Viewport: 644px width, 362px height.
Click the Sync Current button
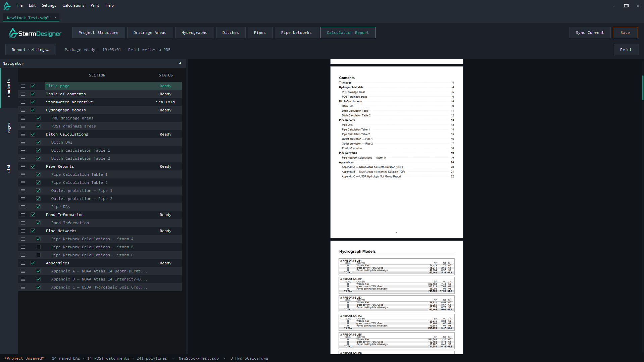[590, 33]
